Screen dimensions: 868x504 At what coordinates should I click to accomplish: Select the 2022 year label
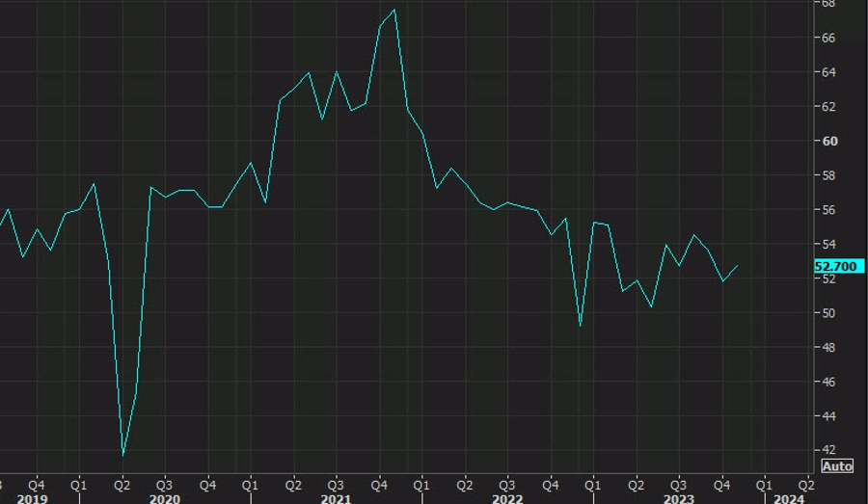(x=507, y=499)
